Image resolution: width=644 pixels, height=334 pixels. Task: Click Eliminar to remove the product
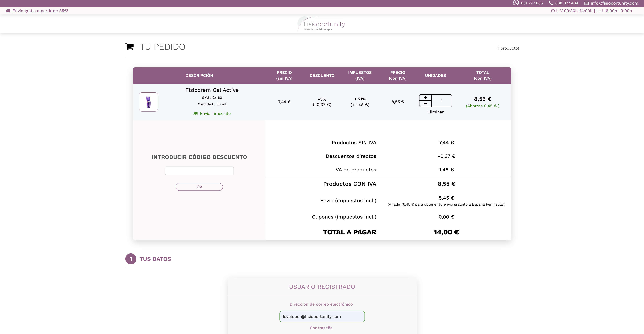coord(436,112)
